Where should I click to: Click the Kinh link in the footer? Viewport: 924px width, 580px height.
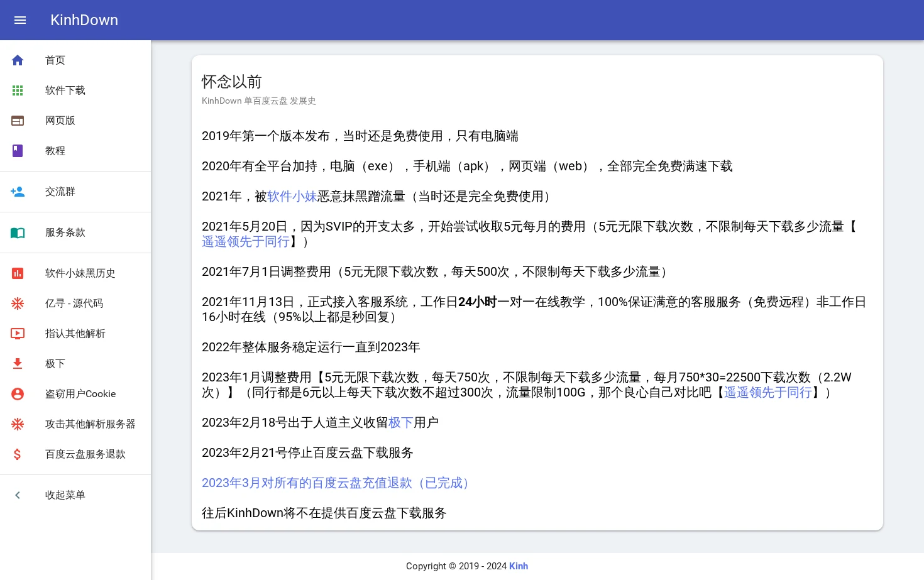519,566
